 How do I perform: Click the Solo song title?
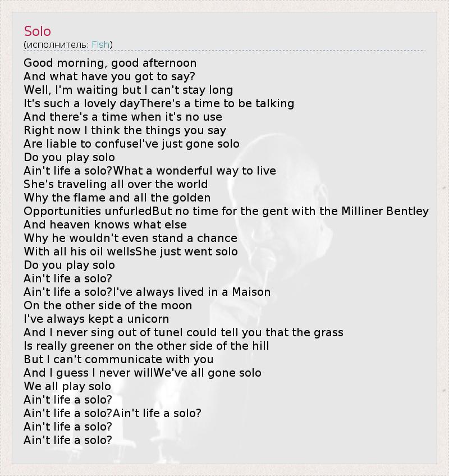click(x=38, y=30)
